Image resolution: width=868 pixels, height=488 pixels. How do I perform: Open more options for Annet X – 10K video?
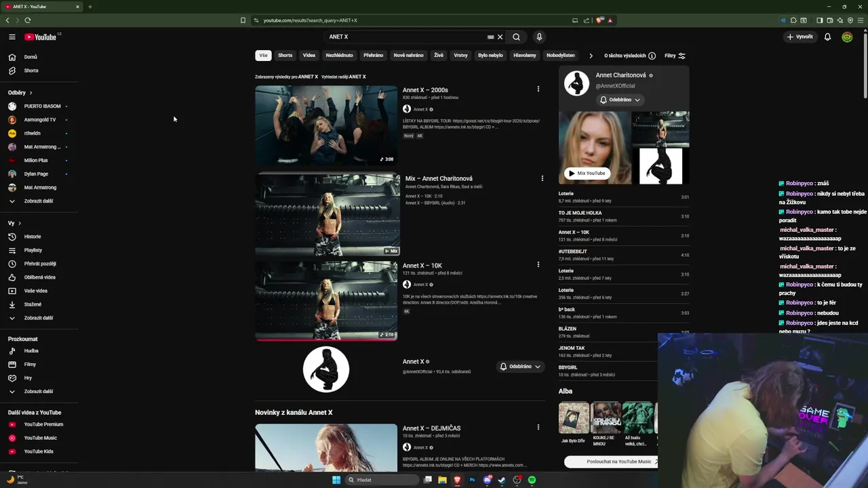538,264
